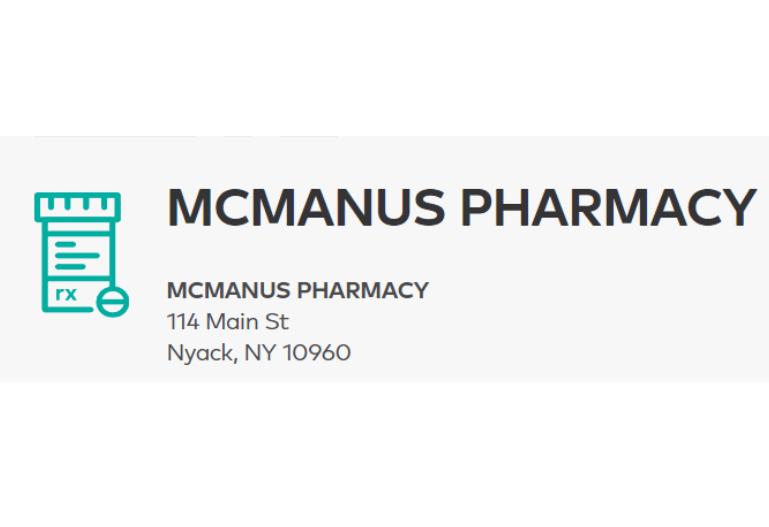Click the teal prescription bottle icon
Viewport: 769px width, 527px height.
pyautogui.click(x=81, y=254)
